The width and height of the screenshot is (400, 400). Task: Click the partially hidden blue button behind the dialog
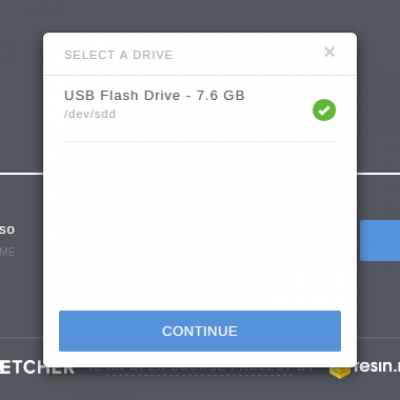[x=380, y=240]
